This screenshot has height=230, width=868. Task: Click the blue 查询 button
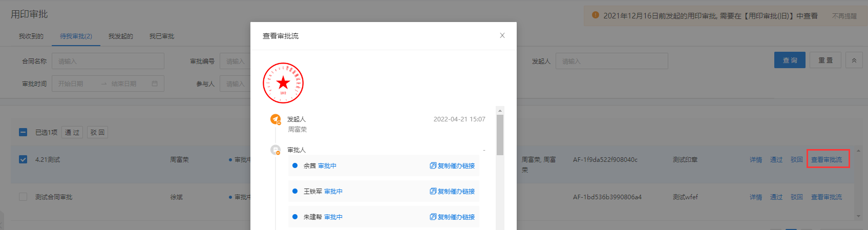click(790, 60)
